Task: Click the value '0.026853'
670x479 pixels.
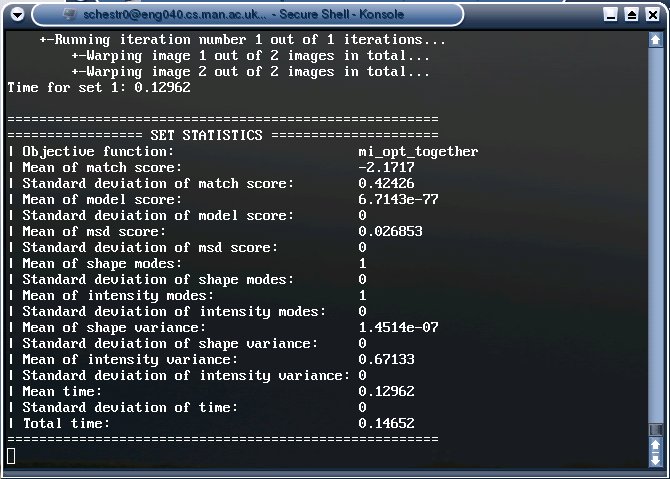Action: (x=391, y=232)
